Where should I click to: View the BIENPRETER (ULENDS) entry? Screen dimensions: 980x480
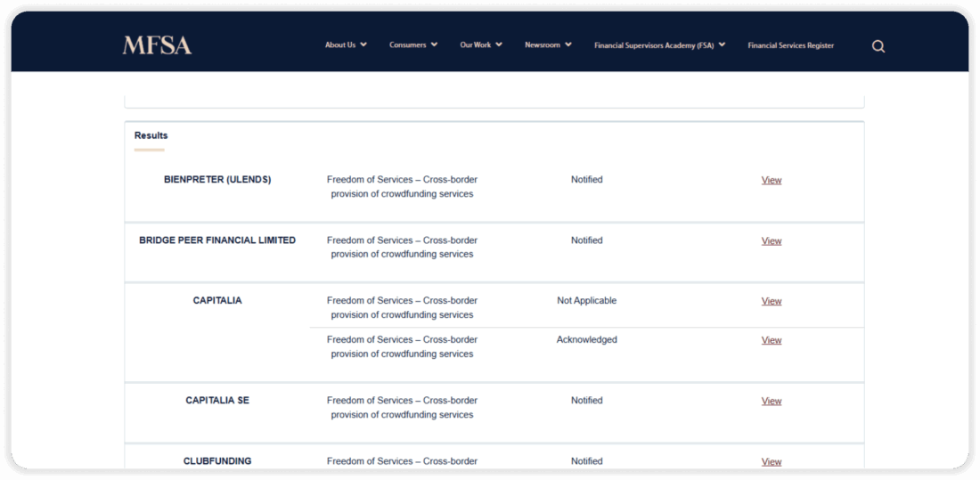(772, 180)
